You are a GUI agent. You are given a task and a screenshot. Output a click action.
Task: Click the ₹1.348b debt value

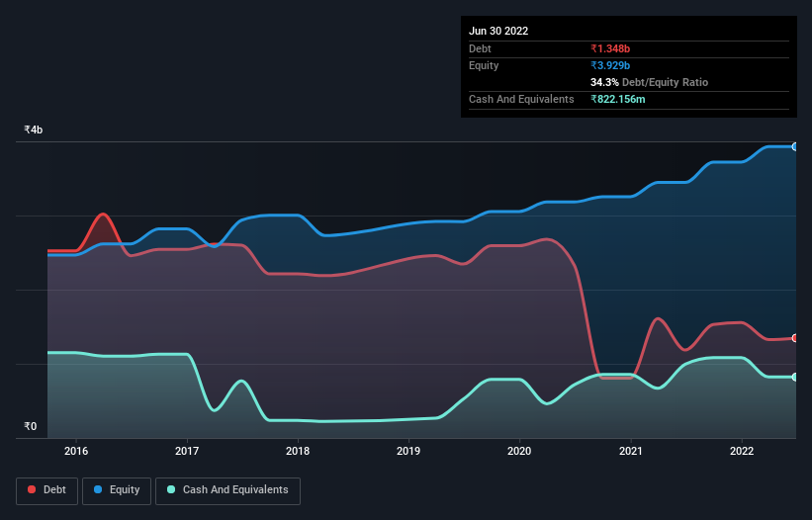pyautogui.click(x=610, y=48)
